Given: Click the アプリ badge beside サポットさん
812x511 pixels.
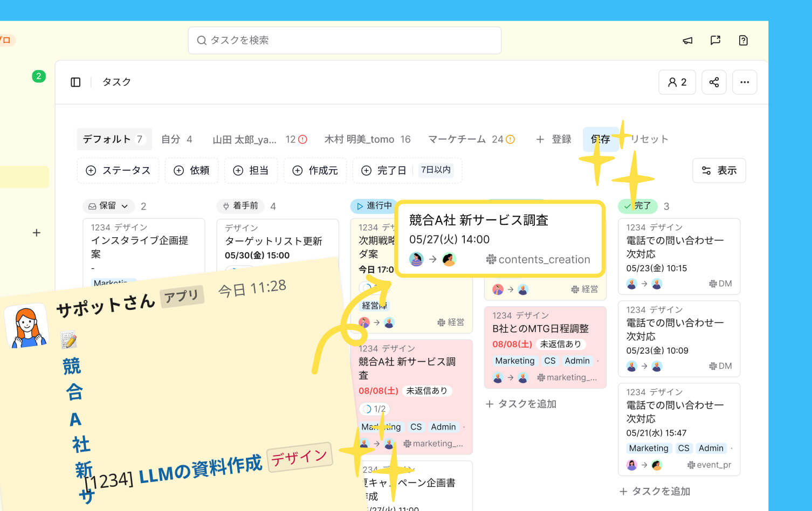Looking at the screenshot, I should (181, 296).
